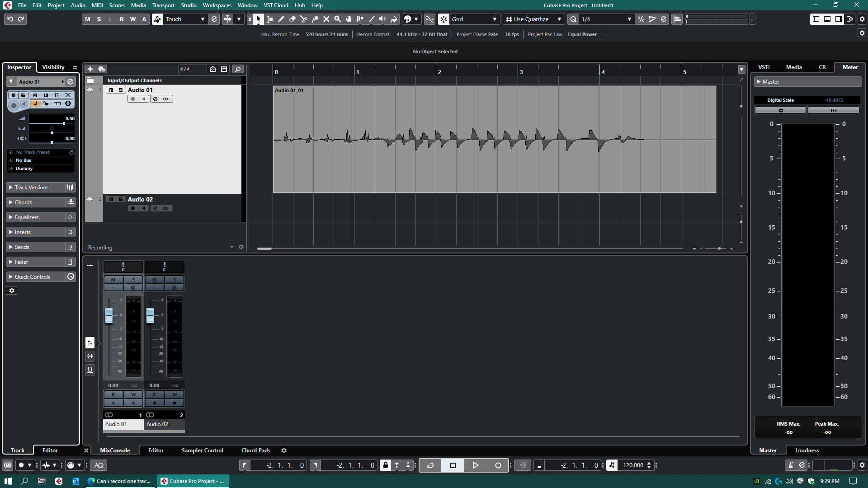The height and width of the screenshot is (488, 868).
Task: Select the Split scissors tool
Action: click(x=304, y=19)
